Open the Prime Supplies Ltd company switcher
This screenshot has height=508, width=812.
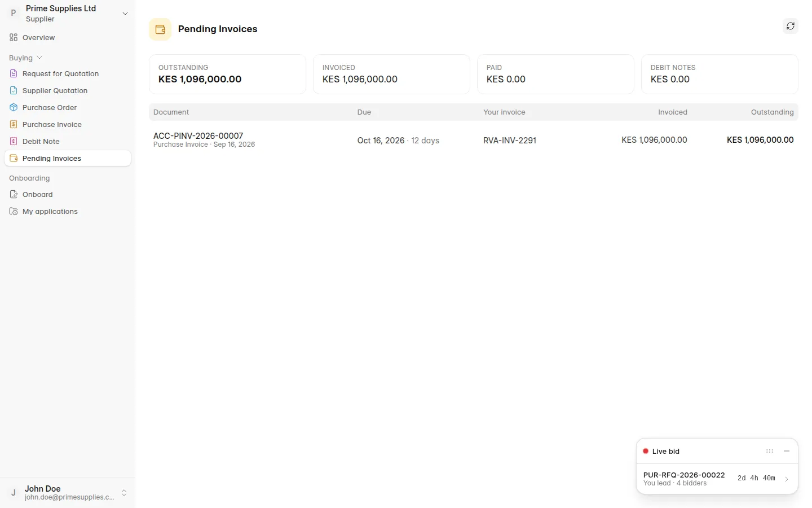[x=68, y=13]
